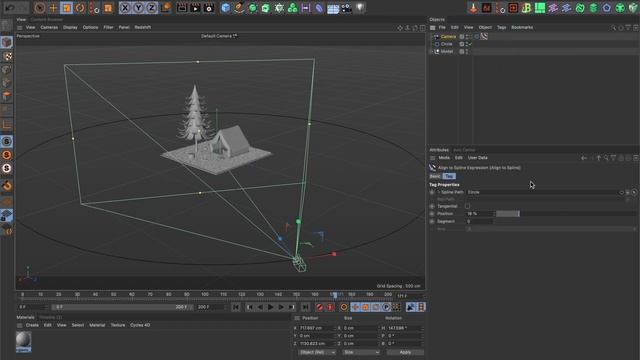Select the Scale tool

[67, 8]
